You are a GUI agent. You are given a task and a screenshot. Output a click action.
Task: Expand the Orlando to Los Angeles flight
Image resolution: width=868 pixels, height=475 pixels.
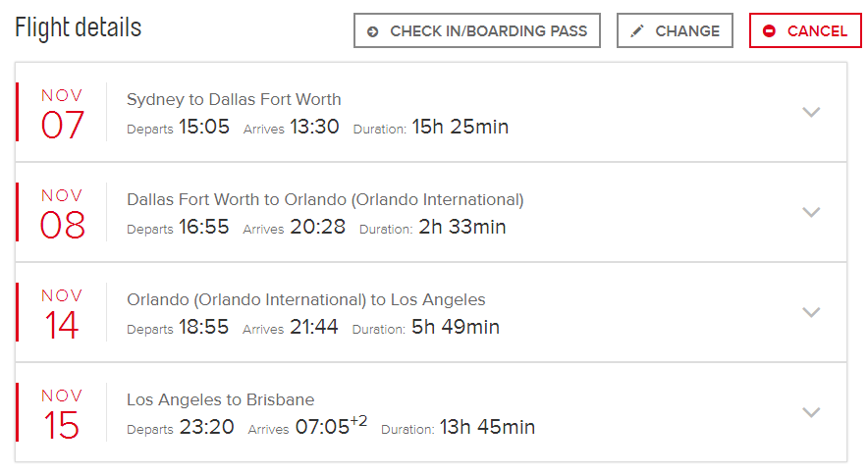click(811, 312)
